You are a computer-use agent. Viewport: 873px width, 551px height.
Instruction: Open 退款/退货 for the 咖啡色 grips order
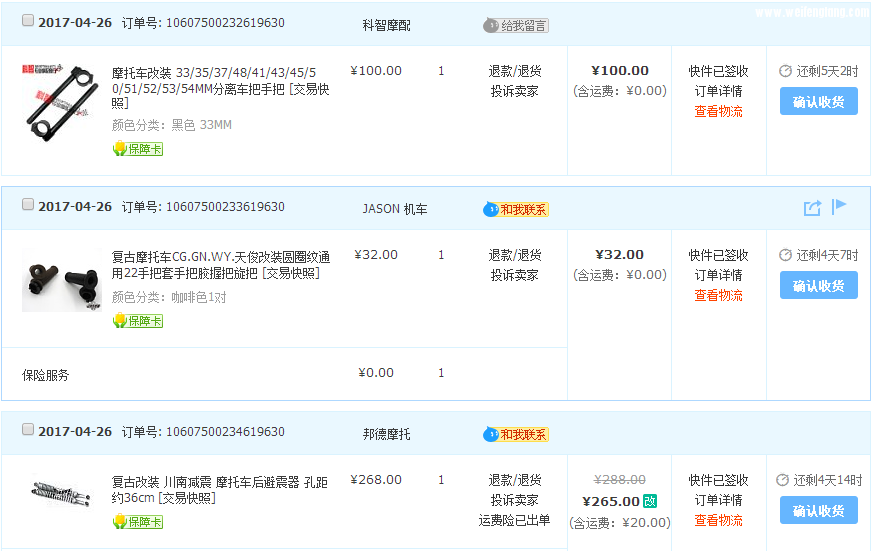click(x=514, y=255)
